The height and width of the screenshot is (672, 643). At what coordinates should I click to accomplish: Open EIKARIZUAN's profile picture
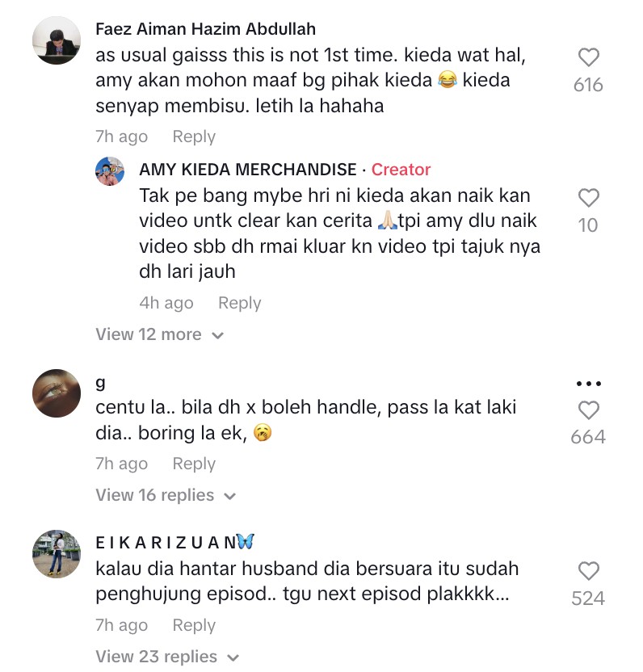coord(57,554)
